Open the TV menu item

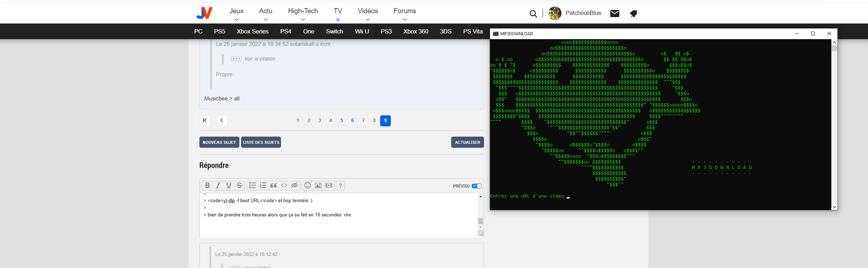coord(338,11)
